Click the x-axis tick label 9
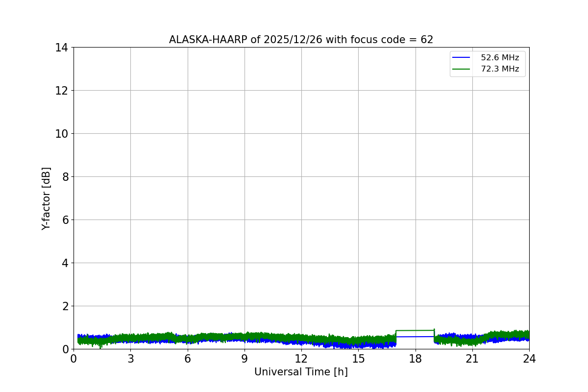The width and height of the screenshot is (588, 392). [245, 359]
